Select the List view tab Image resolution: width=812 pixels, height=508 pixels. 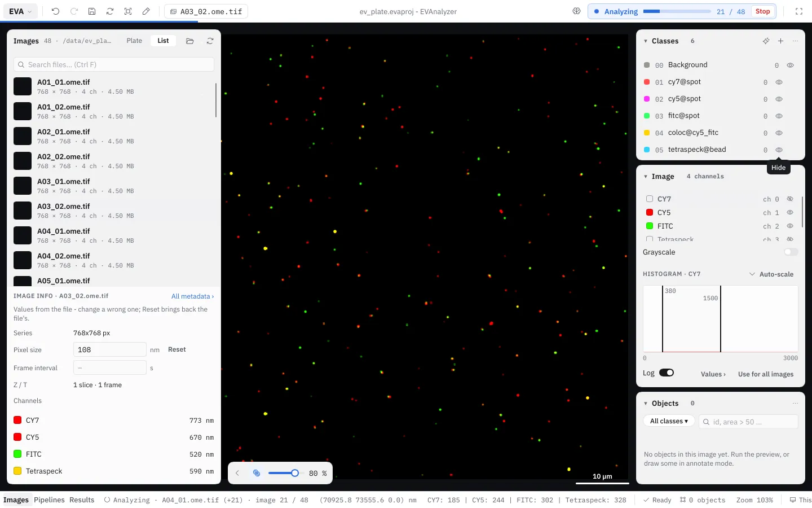[163, 41]
